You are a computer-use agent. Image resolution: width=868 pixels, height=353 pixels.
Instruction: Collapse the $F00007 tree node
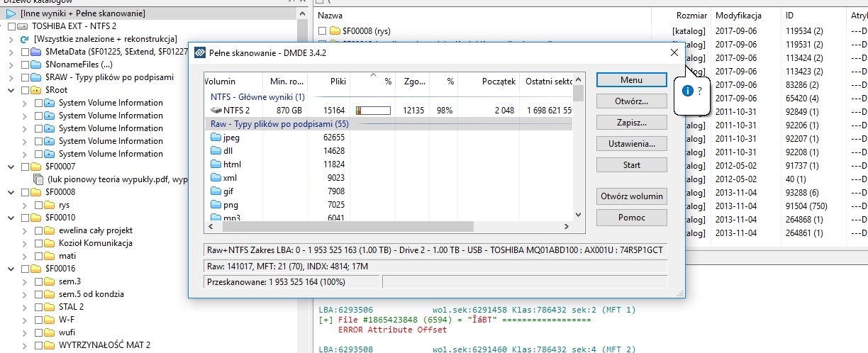[11, 167]
